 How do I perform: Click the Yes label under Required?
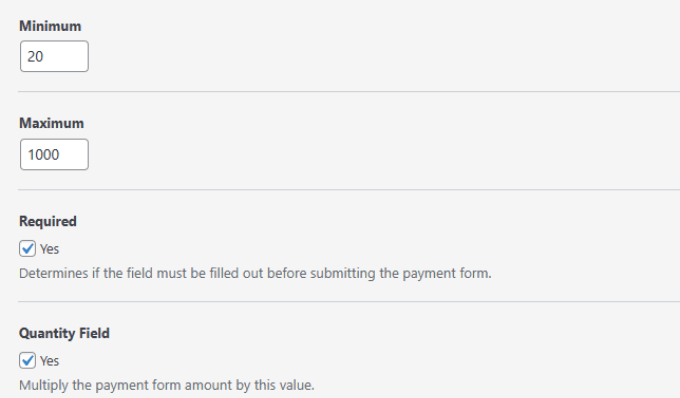click(49, 249)
